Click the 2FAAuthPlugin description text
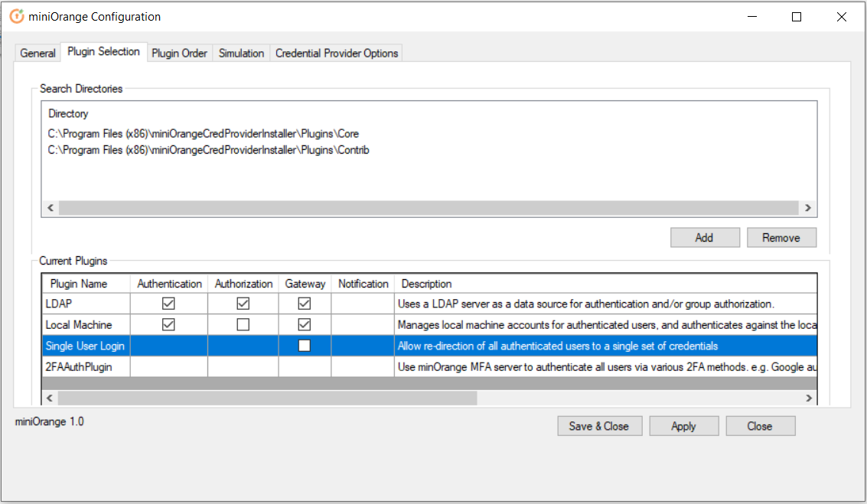This screenshot has width=867, height=504. click(x=607, y=367)
